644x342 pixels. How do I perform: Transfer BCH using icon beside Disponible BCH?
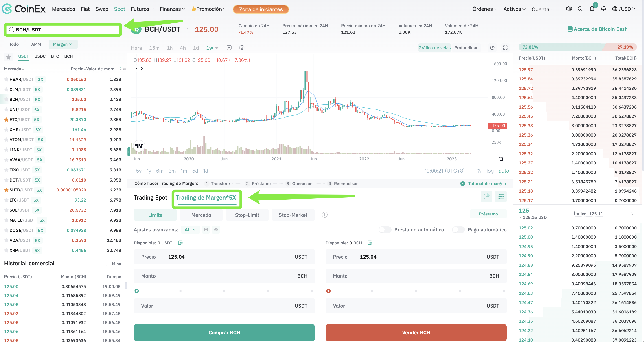click(x=370, y=243)
